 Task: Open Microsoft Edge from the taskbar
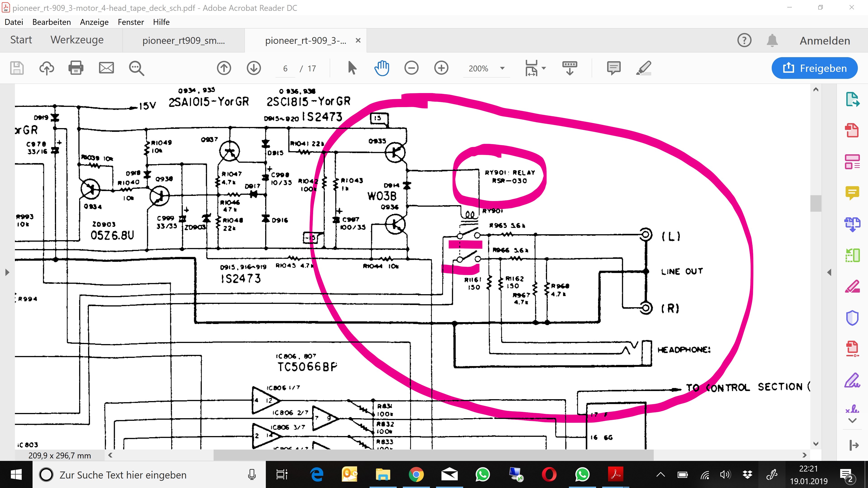(x=316, y=475)
